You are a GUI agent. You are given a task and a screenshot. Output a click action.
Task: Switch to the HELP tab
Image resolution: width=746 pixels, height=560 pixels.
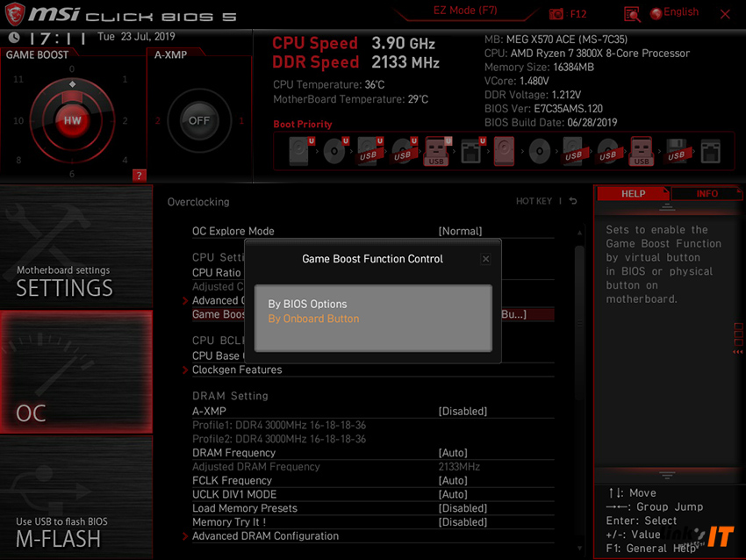click(x=634, y=194)
